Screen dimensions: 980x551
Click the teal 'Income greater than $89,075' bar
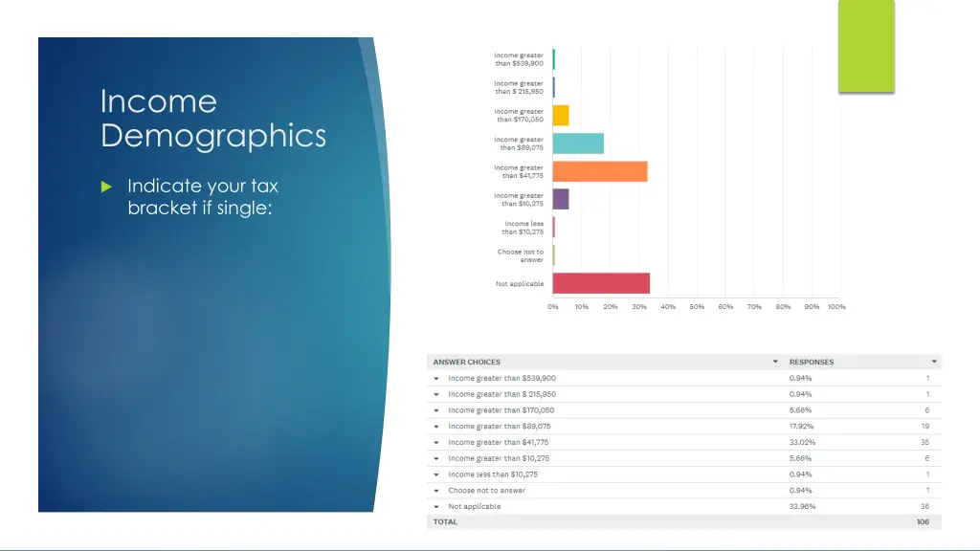click(578, 143)
